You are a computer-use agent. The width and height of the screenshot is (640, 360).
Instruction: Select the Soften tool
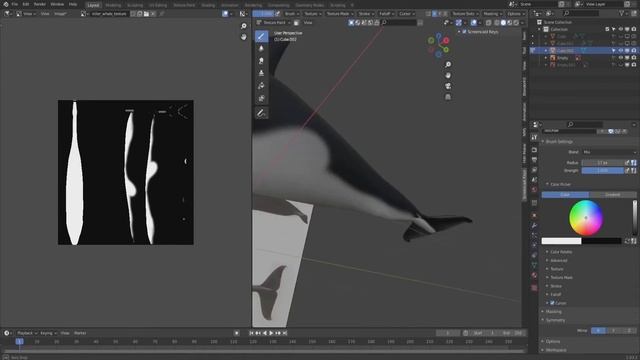click(x=261, y=49)
